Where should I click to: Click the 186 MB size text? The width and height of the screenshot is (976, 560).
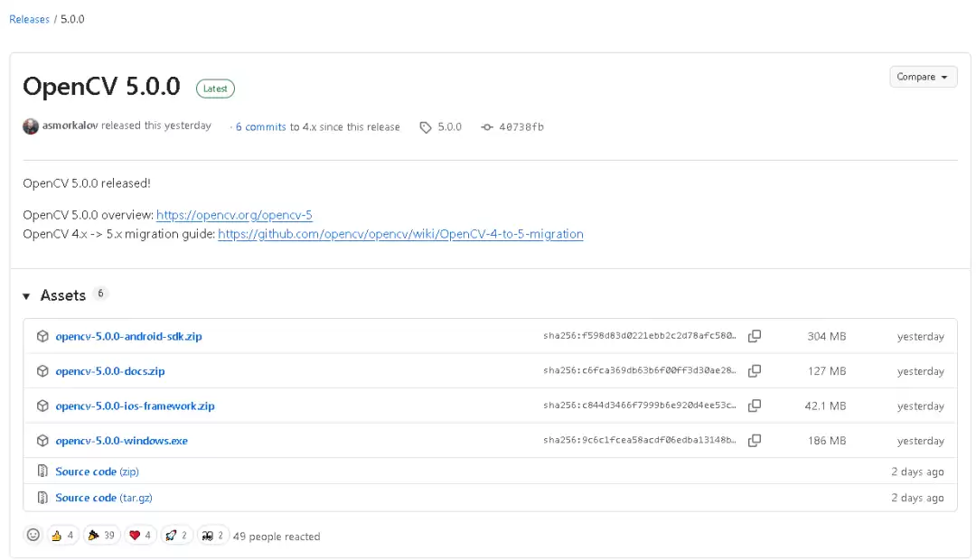(827, 441)
